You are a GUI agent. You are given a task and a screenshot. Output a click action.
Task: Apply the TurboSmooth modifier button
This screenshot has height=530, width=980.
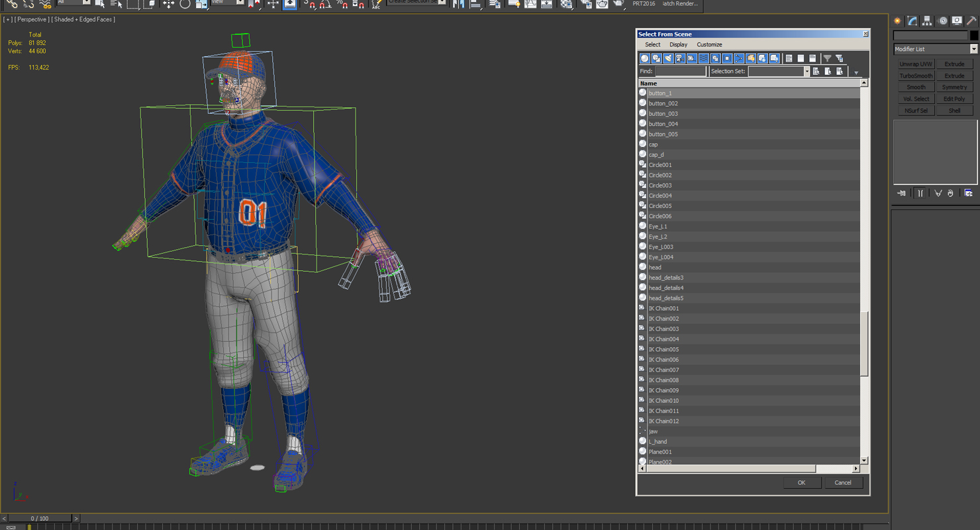(x=916, y=76)
